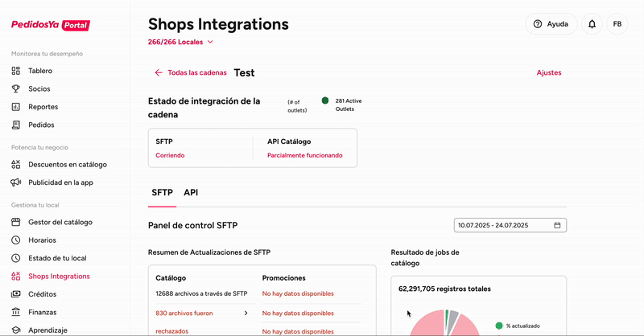644x336 pixels.
Task: Expand the 830 archivos fueron rechazados row chevron
Action: tap(245, 313)
